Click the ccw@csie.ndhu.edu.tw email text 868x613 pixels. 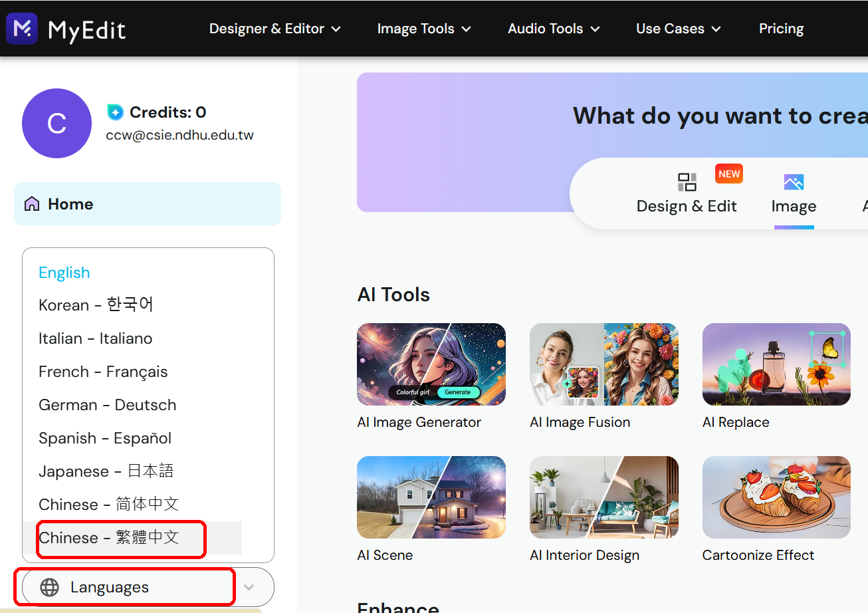pos(179,136)
